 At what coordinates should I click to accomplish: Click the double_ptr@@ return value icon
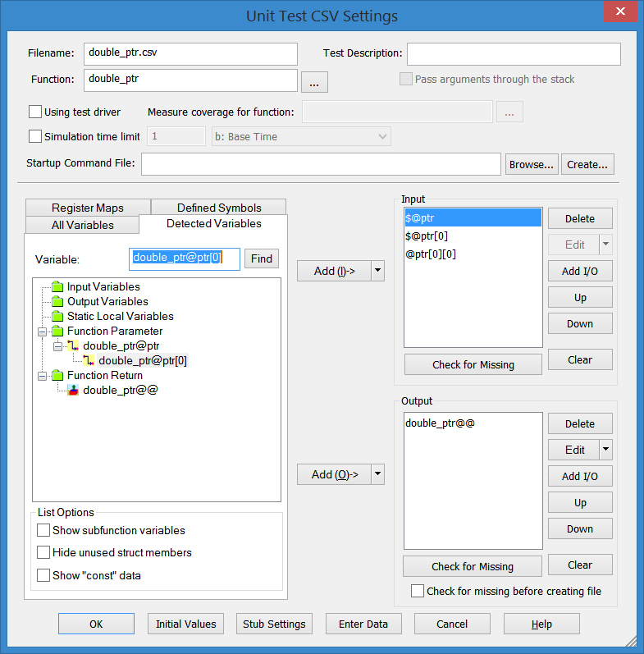point(73,391)
